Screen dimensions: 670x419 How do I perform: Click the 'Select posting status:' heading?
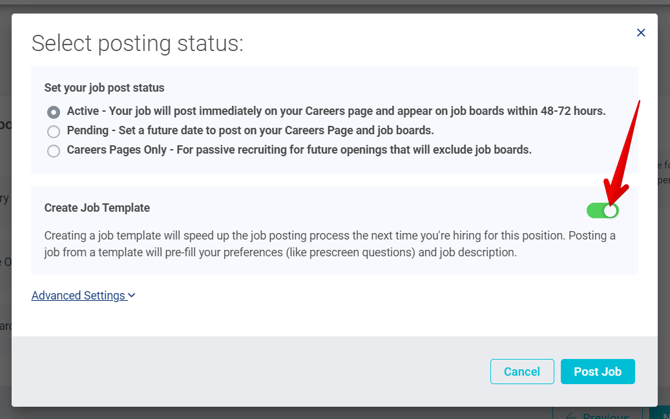point(137,43)
